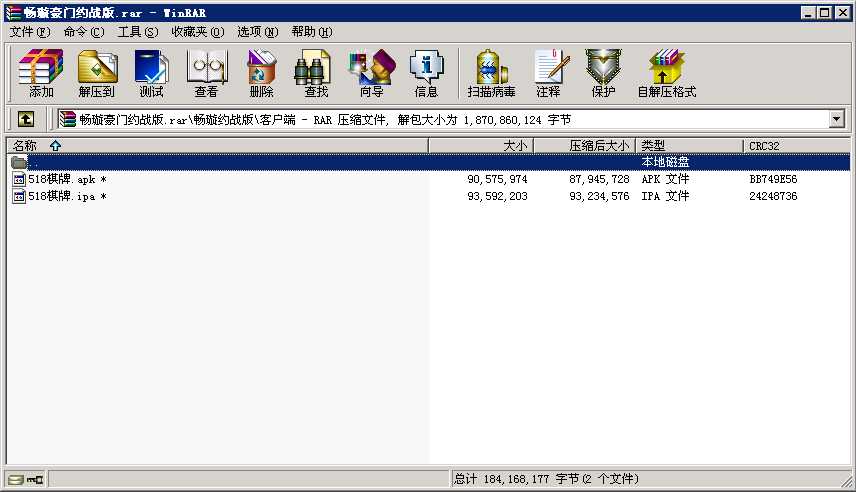Image resolution: width=856 pixels, height=492 pixels.
Task: Maximize the WinRAR window
Action: (825, 13)
